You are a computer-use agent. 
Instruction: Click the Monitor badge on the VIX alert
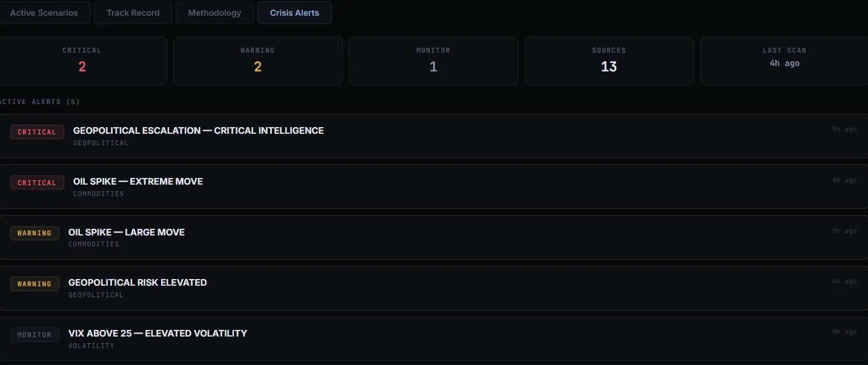pos(35,335)
